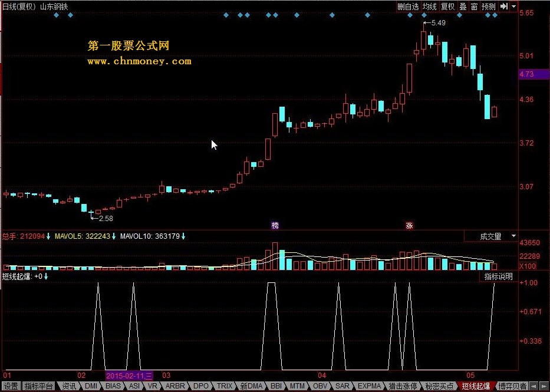Click the 榜 marker icon under the chart
Viewport: 550px width, 392px height.
coord(275,225)
